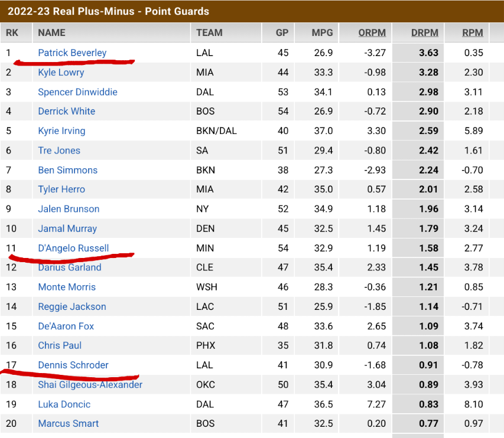This screenshot has width=504, height=438.
Task: Open Chris Paul's profile link
Action: pyautogui.click(x=60, y=345)
